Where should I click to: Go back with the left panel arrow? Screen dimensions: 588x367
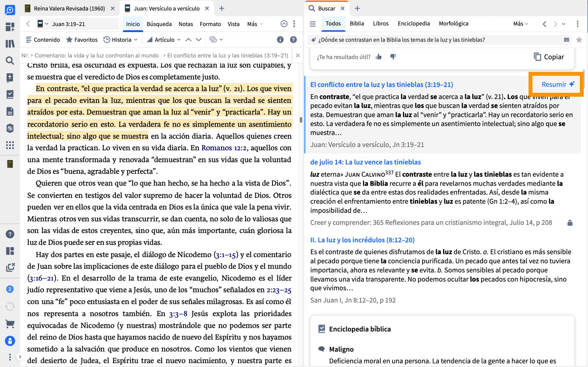(28, 24)
